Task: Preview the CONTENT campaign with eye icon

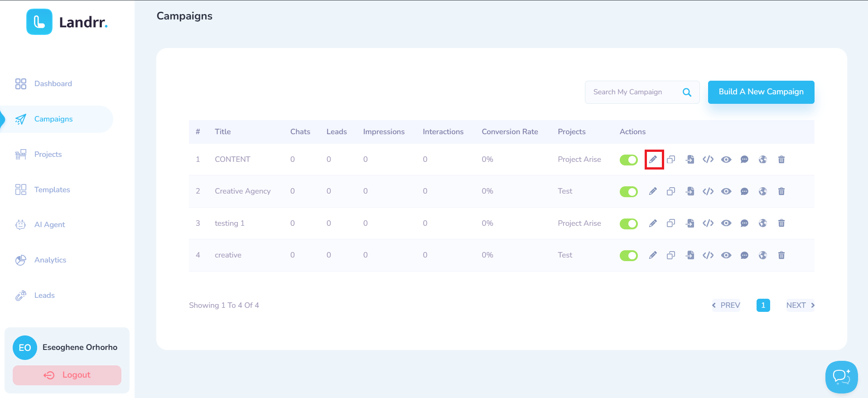Action: [726, 160]
